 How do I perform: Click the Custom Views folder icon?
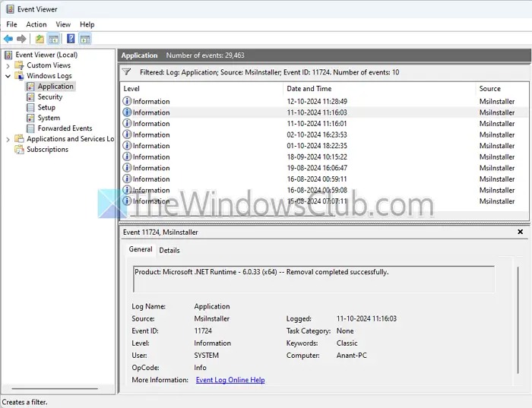coord(19,65)
